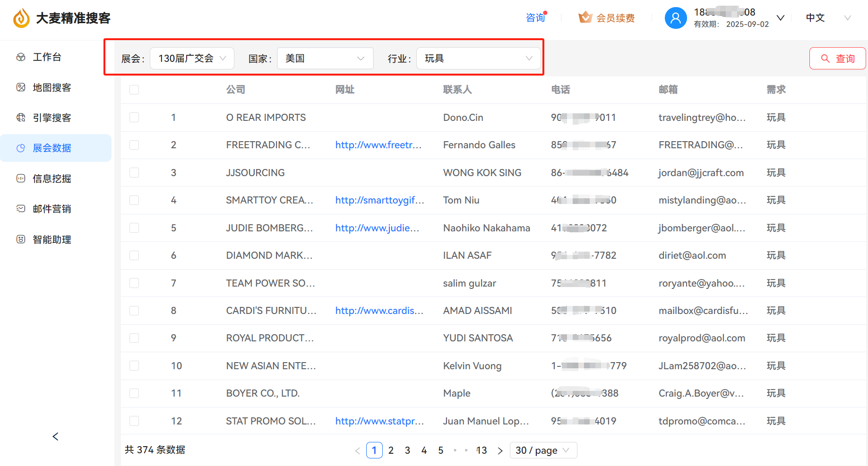Click email royalprod@aol.com
868x466 pixels.
tap(702, 338)
